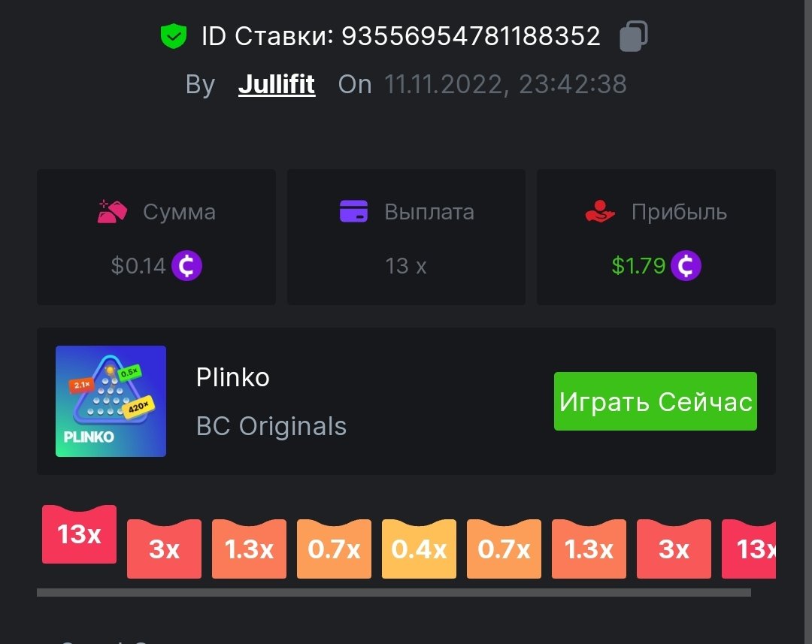Click the Выплата card icon
Screen dimensions: 812x644
point(353,211)
